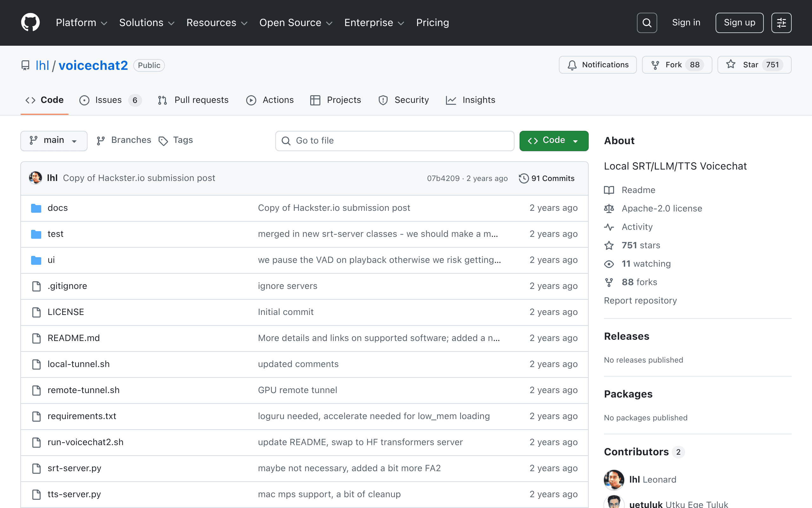Image resolution: width=812 pixels, height=508 pixels.
Task: Open the 'ignore servers' commit message
Action: coord(288,286)
